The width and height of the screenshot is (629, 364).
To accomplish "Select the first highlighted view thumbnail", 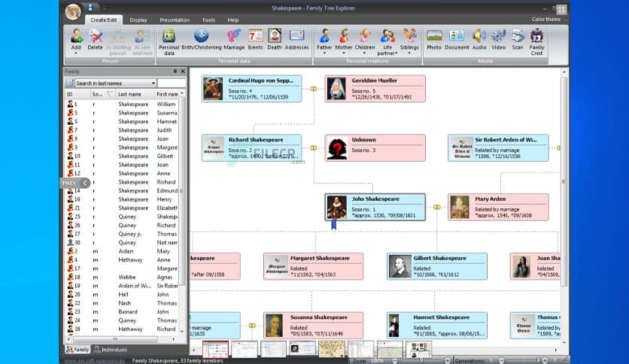I will [x=215, y=349].
